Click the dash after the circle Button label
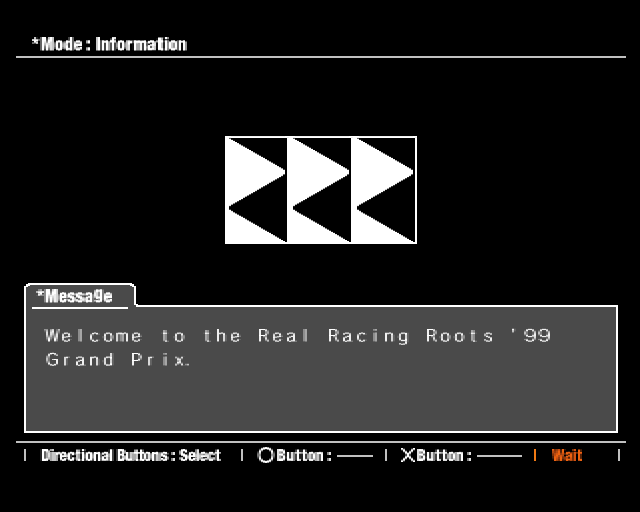640x512 pixels. click(x=354, y=456)
